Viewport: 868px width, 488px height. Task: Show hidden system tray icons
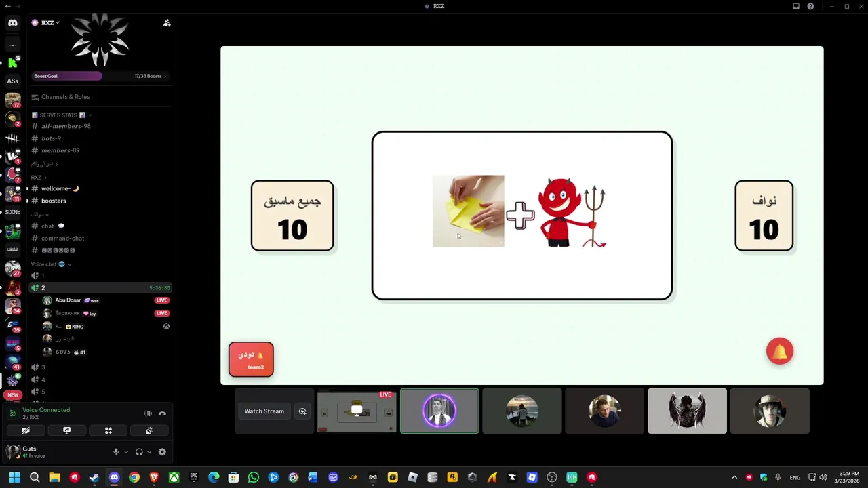734,477
